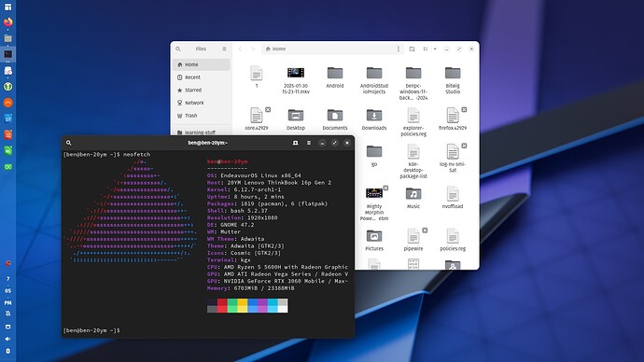Select the Downloads folder
This screenshot has width=644, height=362.
pyautogui.click(x=374, y=119)
